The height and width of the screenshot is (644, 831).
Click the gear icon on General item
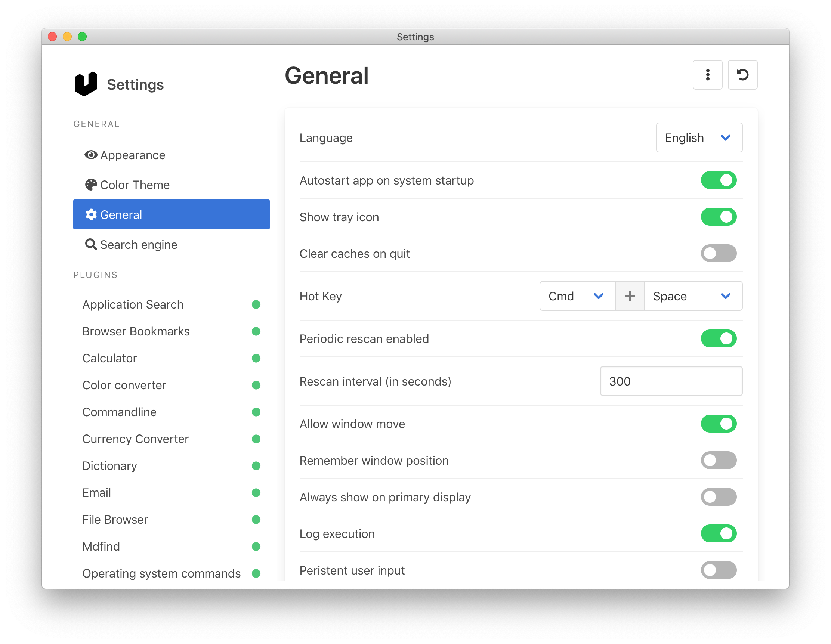coord(90,214)
